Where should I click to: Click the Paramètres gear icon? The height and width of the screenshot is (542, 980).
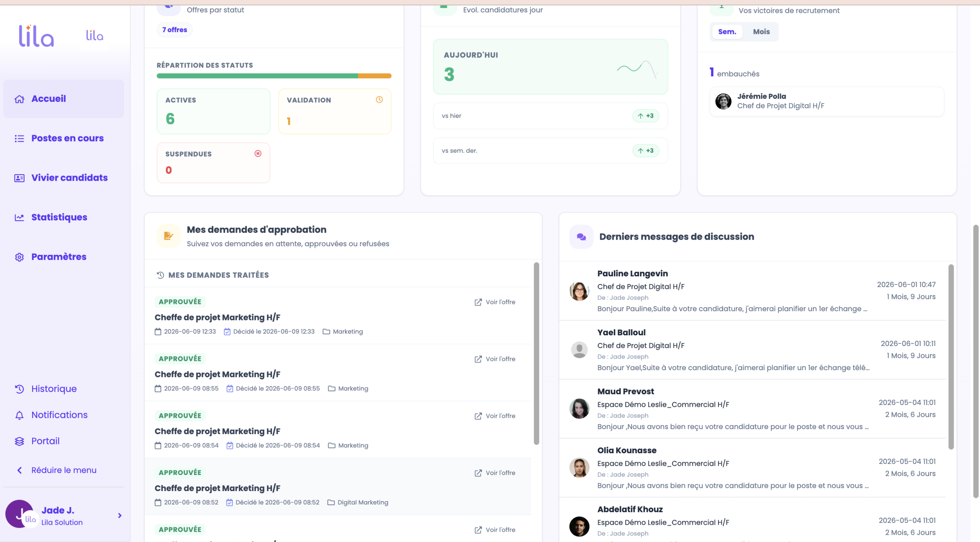click(20, 257)
